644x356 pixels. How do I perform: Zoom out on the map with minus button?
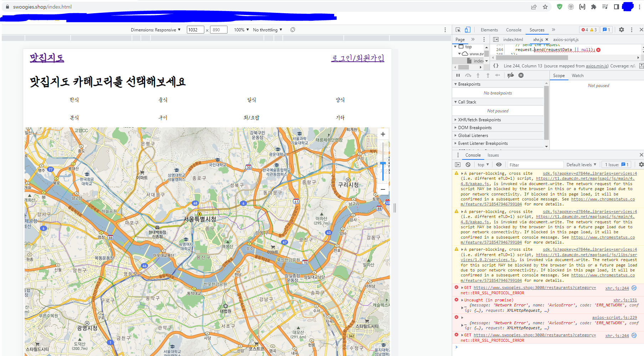383,189
